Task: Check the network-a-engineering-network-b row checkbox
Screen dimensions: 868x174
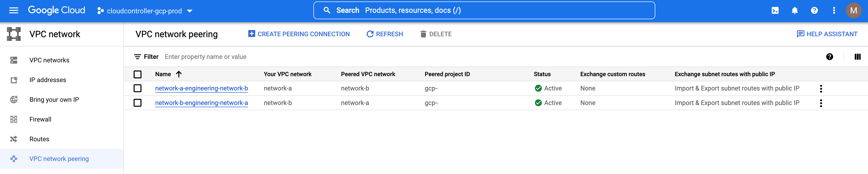Action: click(x=138, y=88)
